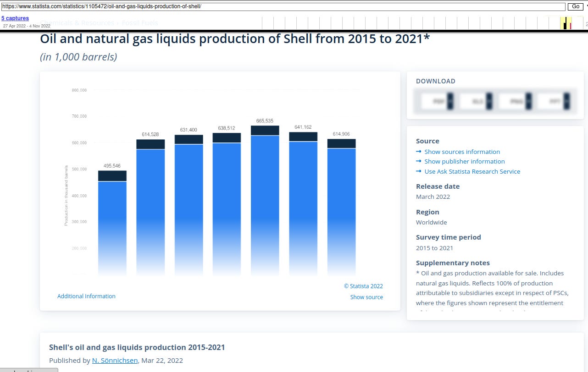Select the blue bar labeled 495,546
Image resolution: width=588 pixels, height=372 pixels.
pyautogui.click(x=112, y=228)
